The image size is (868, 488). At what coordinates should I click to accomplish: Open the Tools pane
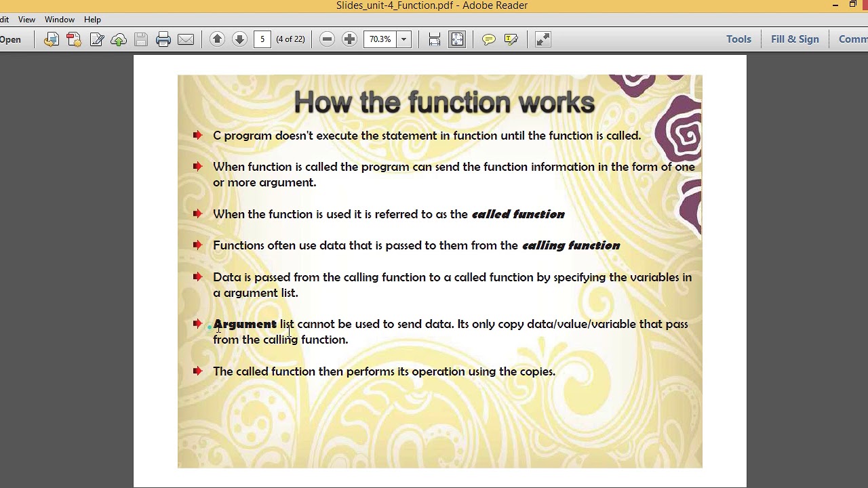[x=738, y=39]
